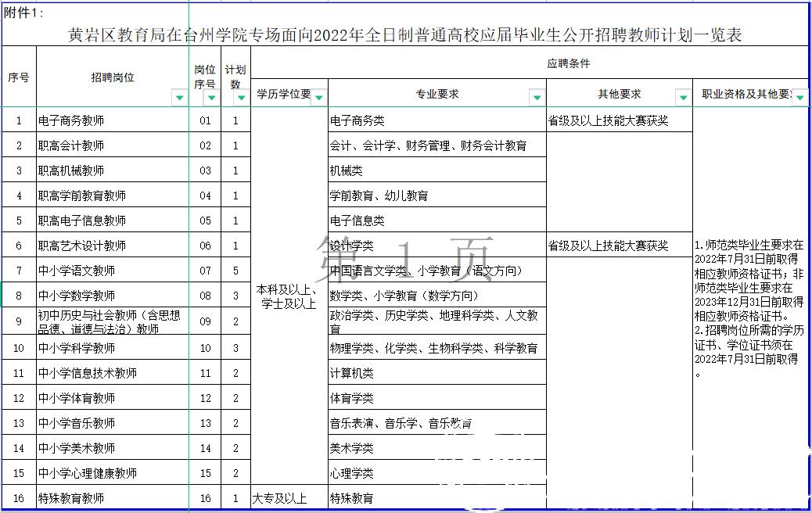Open the filter dropdown for 计划数 column
This screenshot has height=513, width=812.
pos(241,97)
